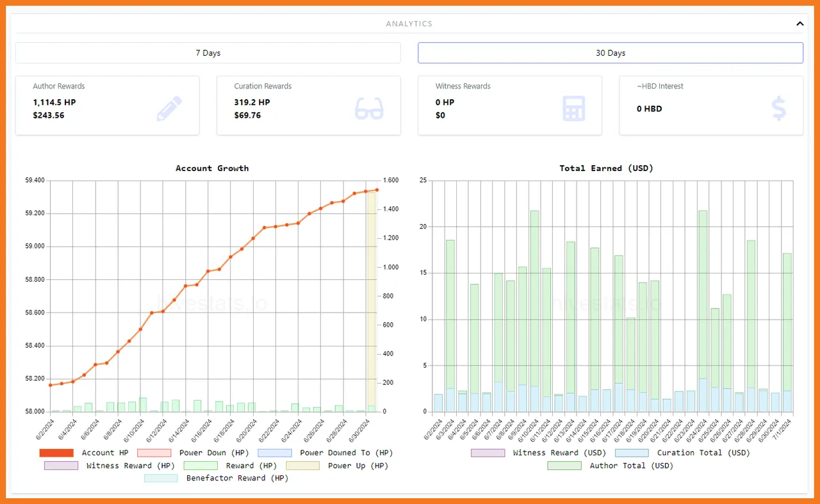Toggle the Author Total (USD) legend entry
Screen dimensions: 820x504
tap(611, 466)
